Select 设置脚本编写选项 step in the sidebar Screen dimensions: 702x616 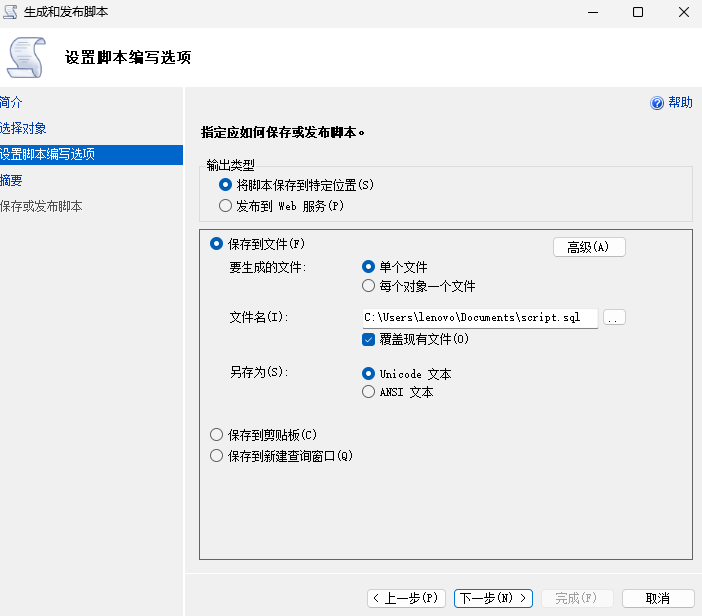(91, 154)
